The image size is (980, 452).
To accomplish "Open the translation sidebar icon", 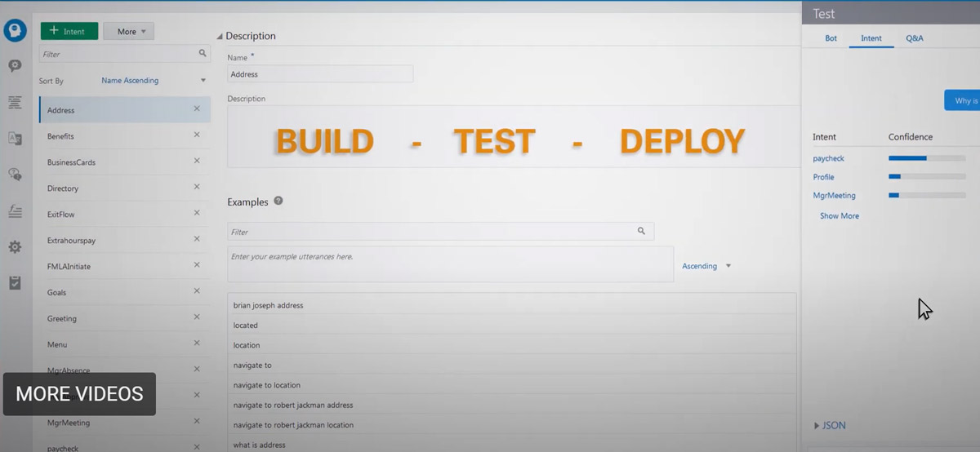I will pyautogui.click(x=15, y=139).
